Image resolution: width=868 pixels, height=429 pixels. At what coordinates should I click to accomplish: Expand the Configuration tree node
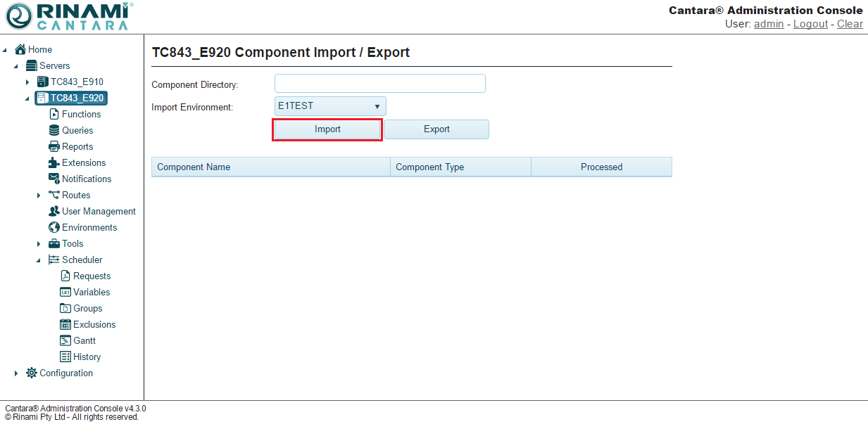(16, 373)
